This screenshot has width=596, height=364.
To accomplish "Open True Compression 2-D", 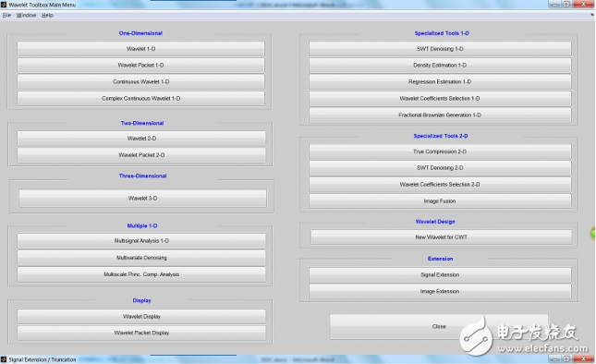I will point(440,152).
